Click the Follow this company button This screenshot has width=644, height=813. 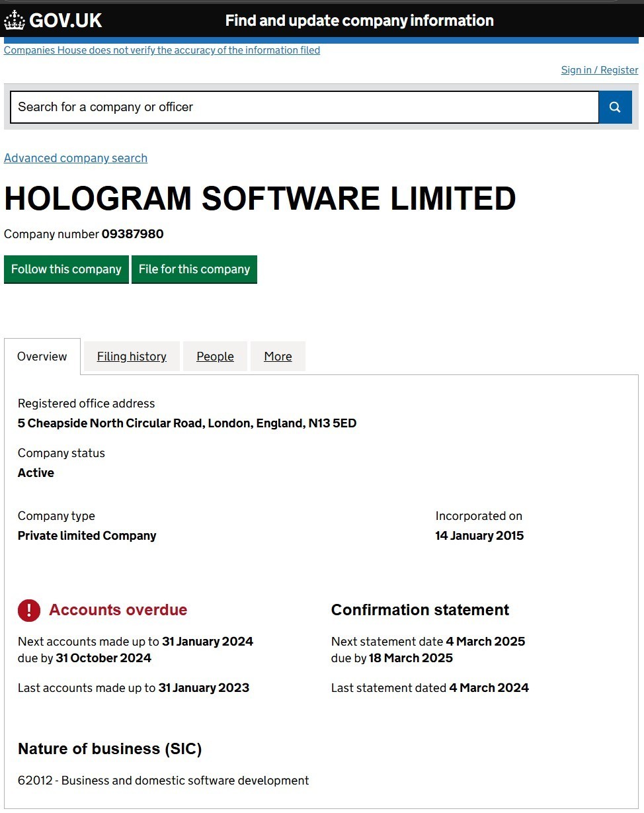pos(66,269)
